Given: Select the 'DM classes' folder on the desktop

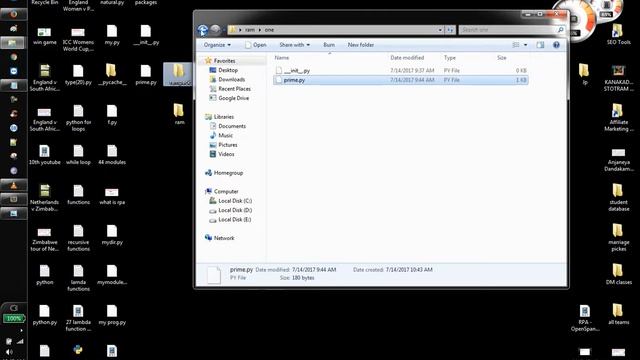Looking at the screenshot, I should (618, 274).
